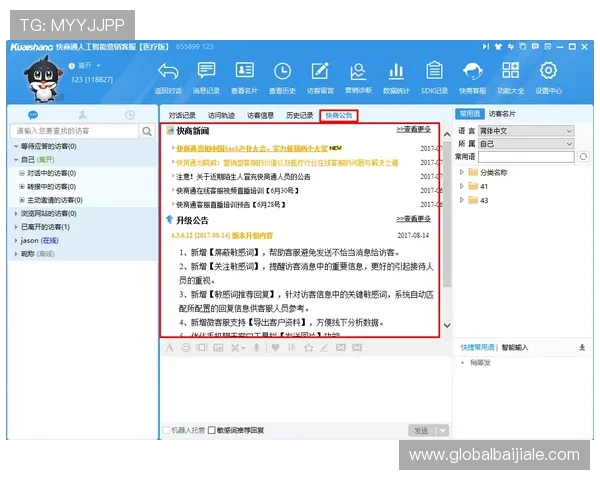The width and height of the screenshot is (600, 480).
Task: Click 查看更多 link beside 快商新闻
Action: click(413, 129)
